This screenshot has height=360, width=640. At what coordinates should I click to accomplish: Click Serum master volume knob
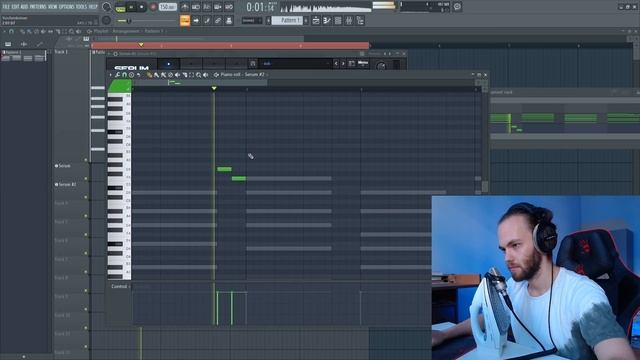[380, 66]
